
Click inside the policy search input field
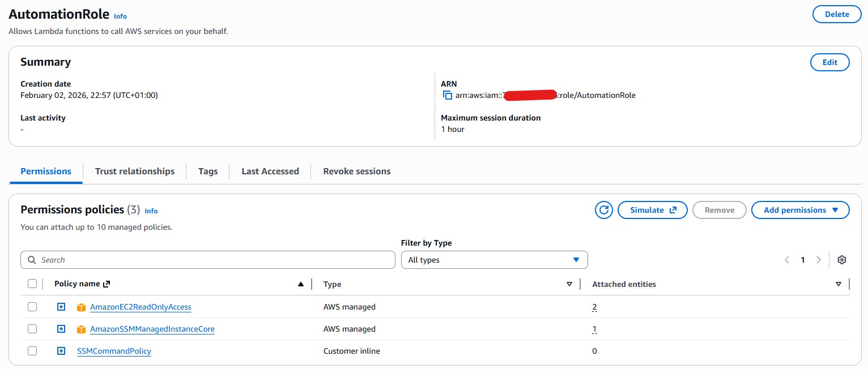point(170,259)
